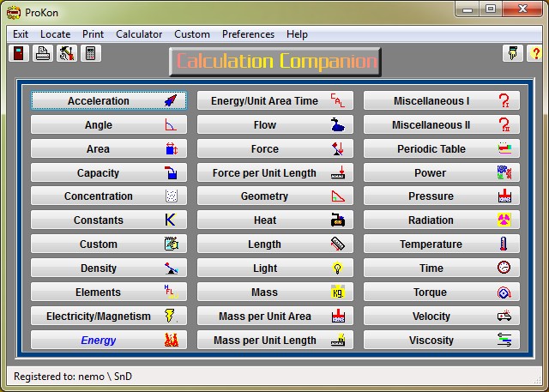Viewport: 549px width, 392px height.
Task: Open the Custom menu in the menu bar
Action: click(x=192, y=34)
